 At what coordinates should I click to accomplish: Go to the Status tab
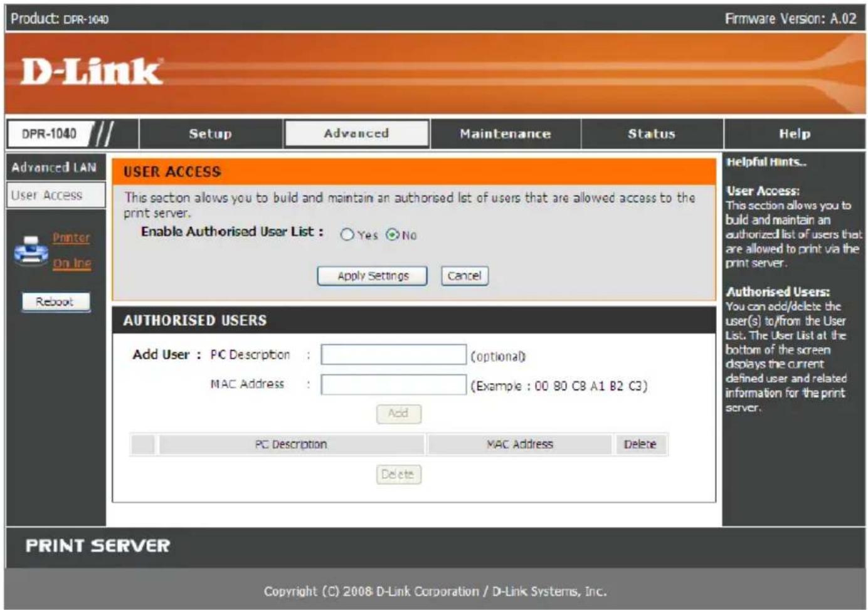click(652, 134)
